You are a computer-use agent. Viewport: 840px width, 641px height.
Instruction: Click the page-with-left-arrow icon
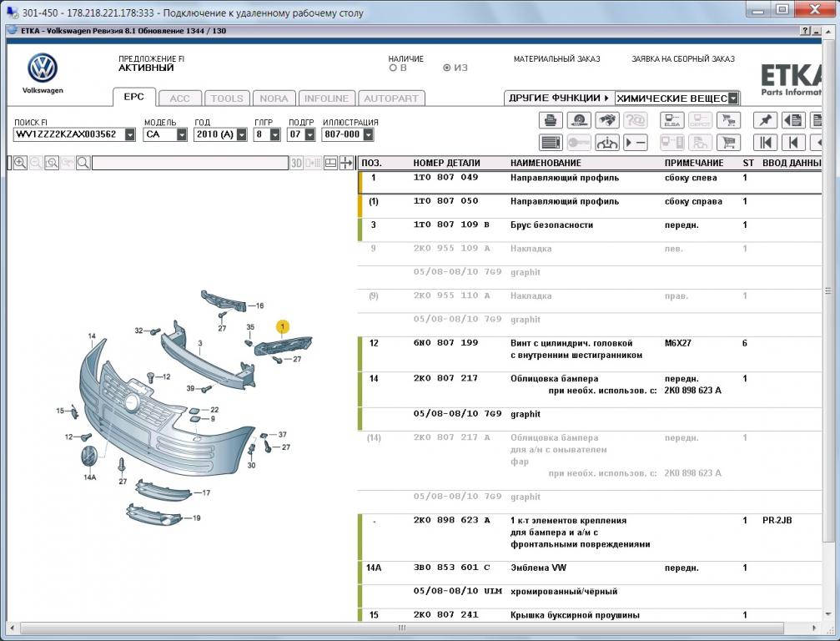click(x=793, y=120)
